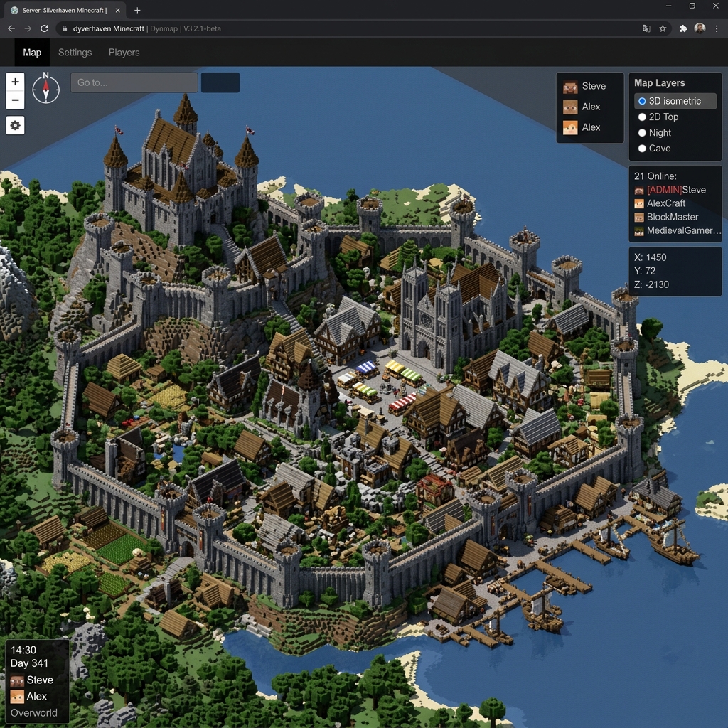Click the 14:30 time display

click(x=23, y=650)
